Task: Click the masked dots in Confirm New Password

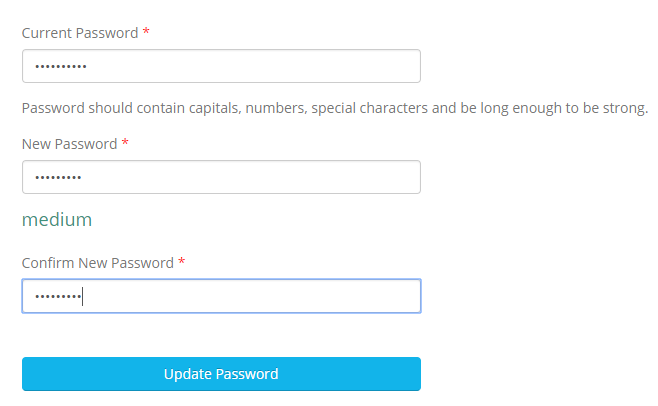Action: pyautogui.click(x=58, y=296)
